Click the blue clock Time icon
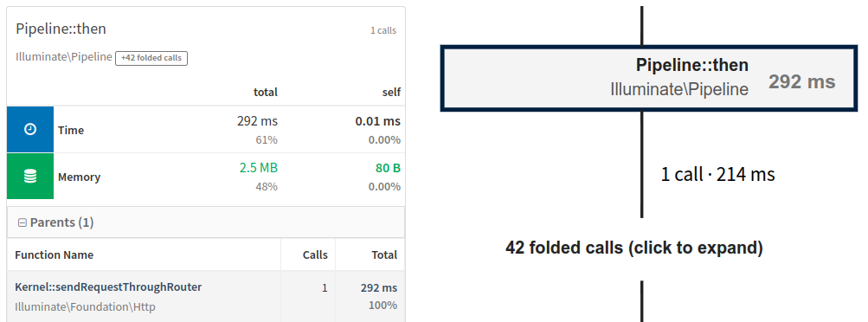Viewport: 868px width, 322px height. [30, 130]
